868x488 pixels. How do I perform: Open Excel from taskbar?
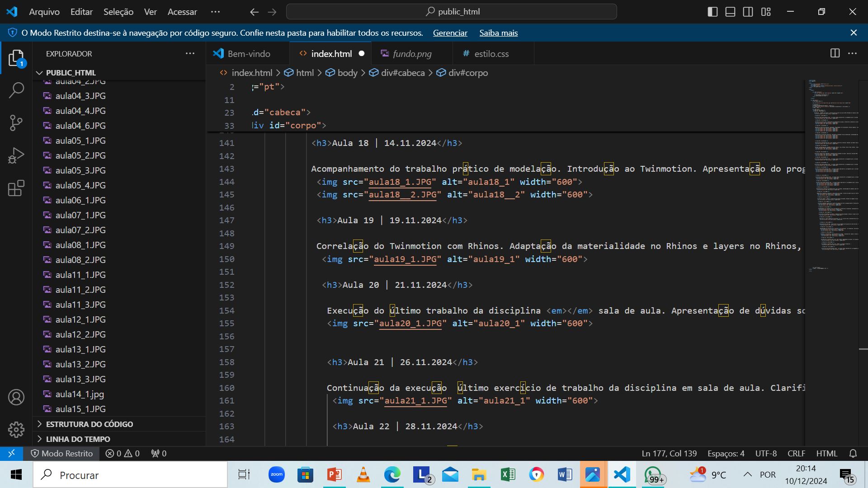[508, 475]
